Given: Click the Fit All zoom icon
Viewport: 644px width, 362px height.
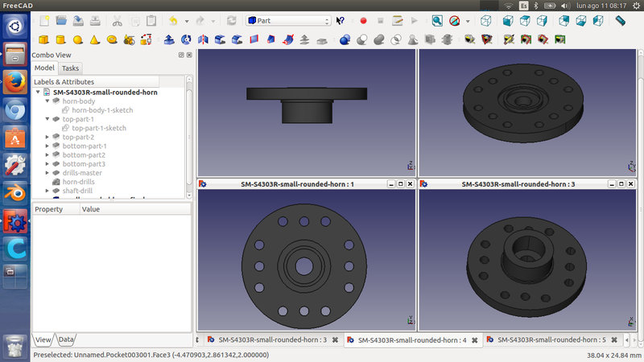Looking at the screenshot, I should [436, 20].
